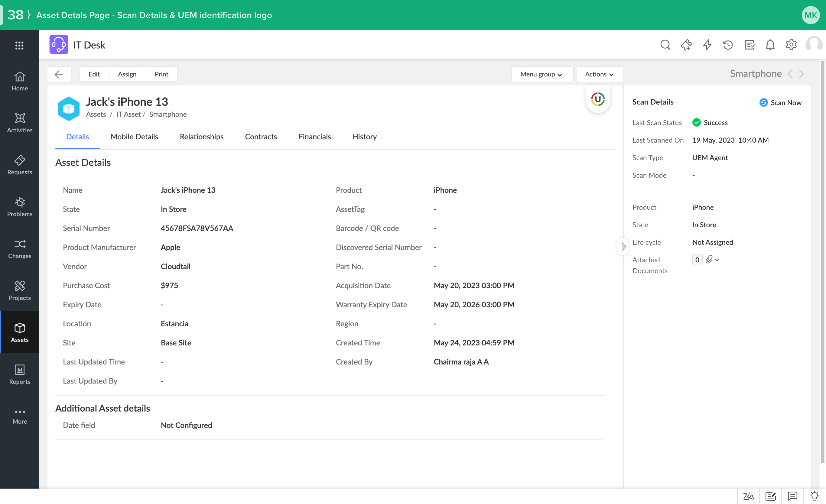Image resolution: width=826 pixels, height=504 pixels.
Task: Open notifications bell
Action: point(770,45)
